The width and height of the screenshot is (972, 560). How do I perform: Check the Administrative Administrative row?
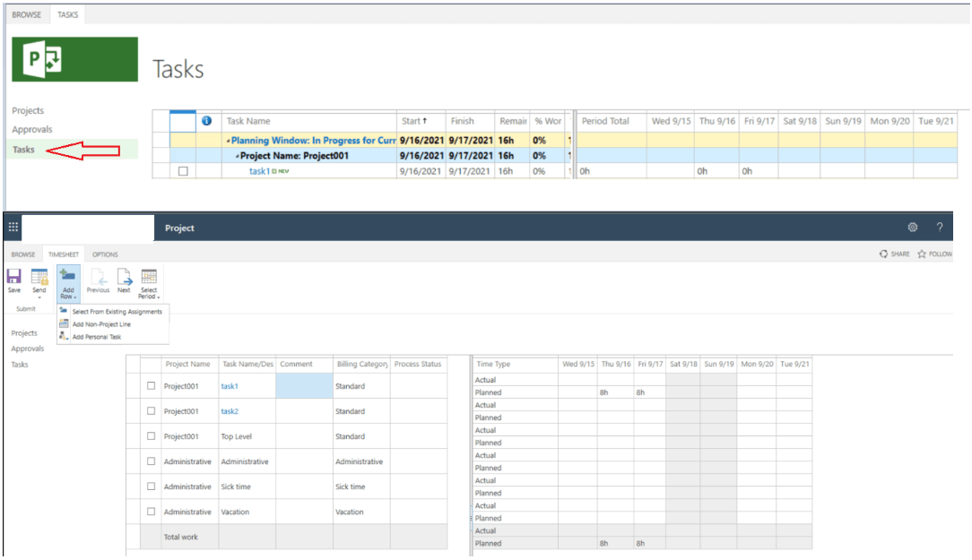tap(151, 461)
